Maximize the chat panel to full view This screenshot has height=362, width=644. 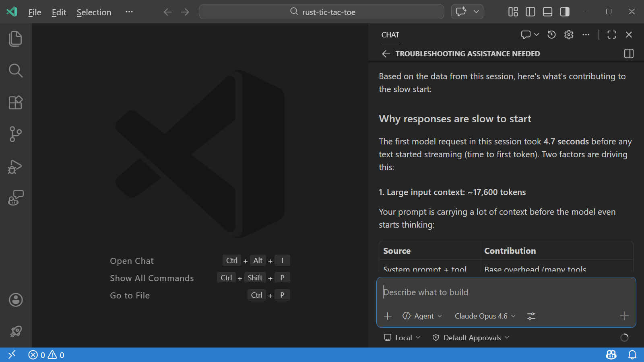tap(611, 35)
